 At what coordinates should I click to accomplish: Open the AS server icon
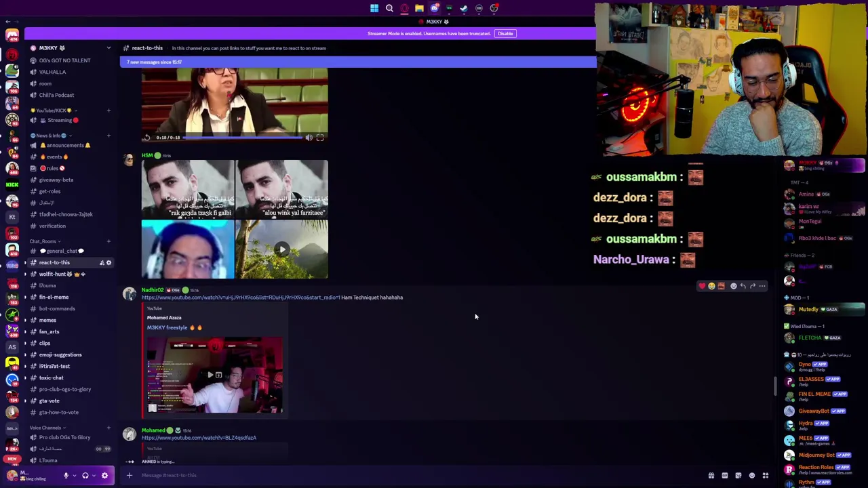[12, 346]
